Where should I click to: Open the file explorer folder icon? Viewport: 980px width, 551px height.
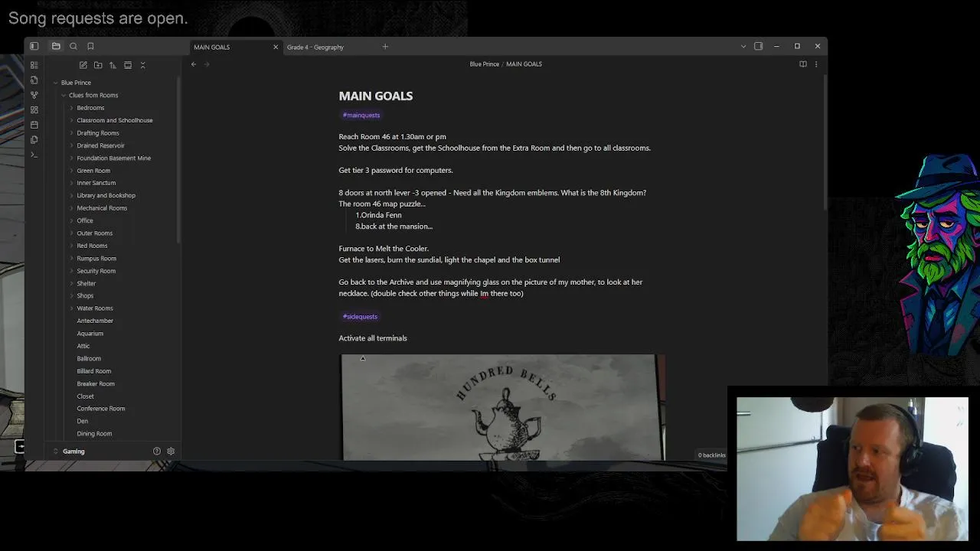click(x=56, y=47)
